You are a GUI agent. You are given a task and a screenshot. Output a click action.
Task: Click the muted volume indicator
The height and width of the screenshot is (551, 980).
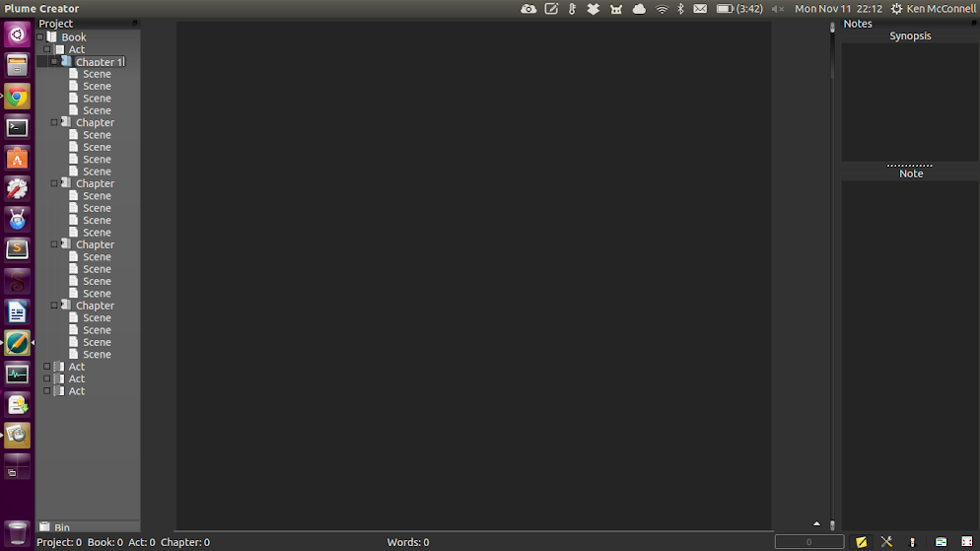pos(778,9)
